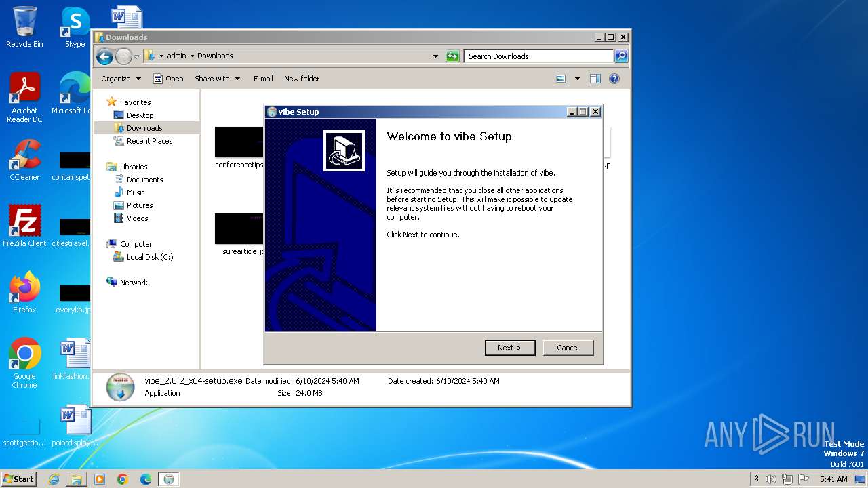Open Microsoft Edge from the taskbar
Screen dimensions: 868x488
146,479
